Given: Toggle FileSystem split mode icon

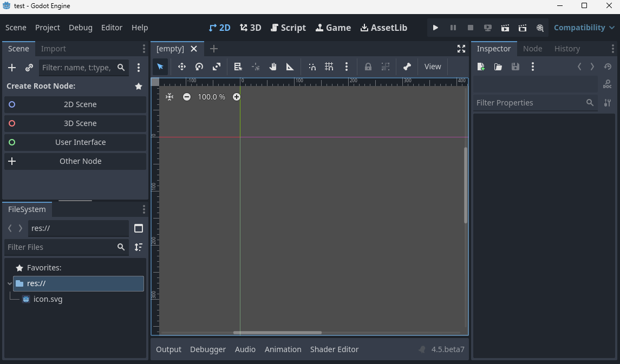Looking at the screenshot, I should (x=139, y=228).
